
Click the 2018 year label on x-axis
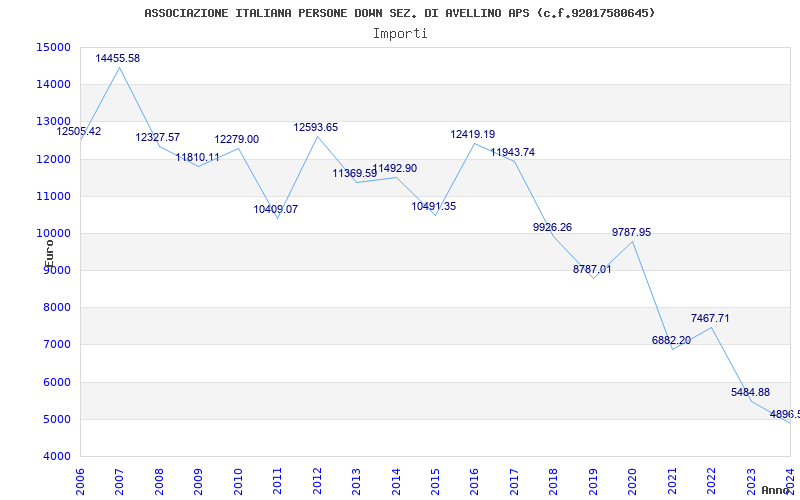click(x=554, y=482)
